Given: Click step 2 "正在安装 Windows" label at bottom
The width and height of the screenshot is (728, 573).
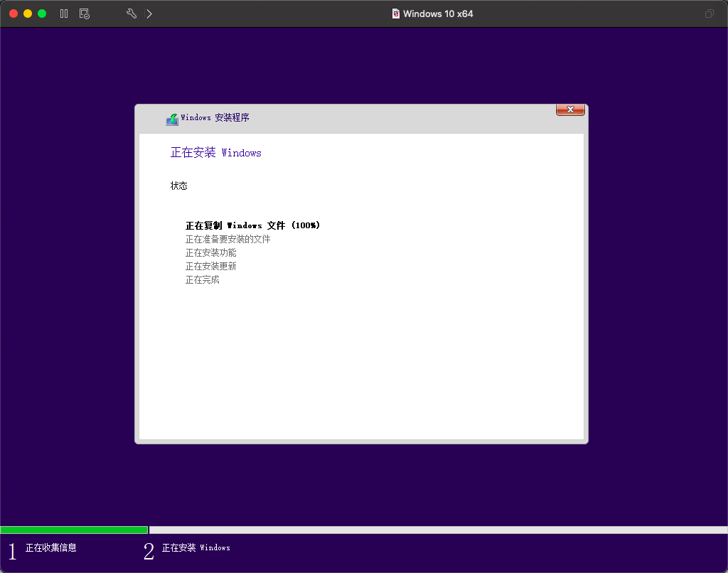Looking at the screenshot, I should [196, 548].
